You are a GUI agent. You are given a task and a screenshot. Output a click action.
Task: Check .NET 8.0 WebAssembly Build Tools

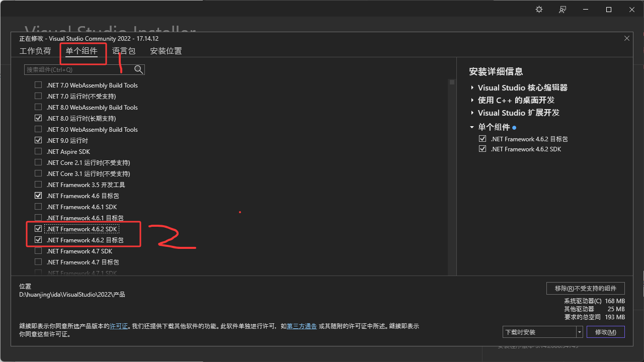[x=38, y=107]
